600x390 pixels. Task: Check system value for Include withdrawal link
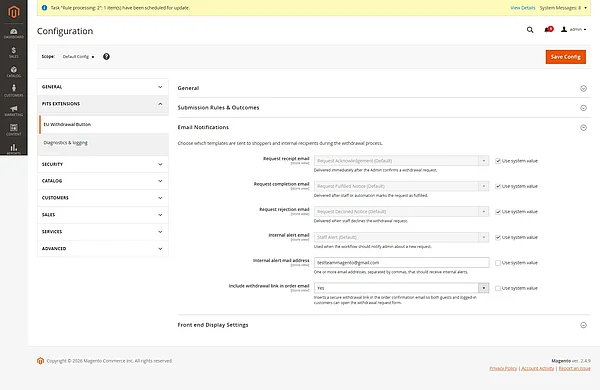coord(498,288)
